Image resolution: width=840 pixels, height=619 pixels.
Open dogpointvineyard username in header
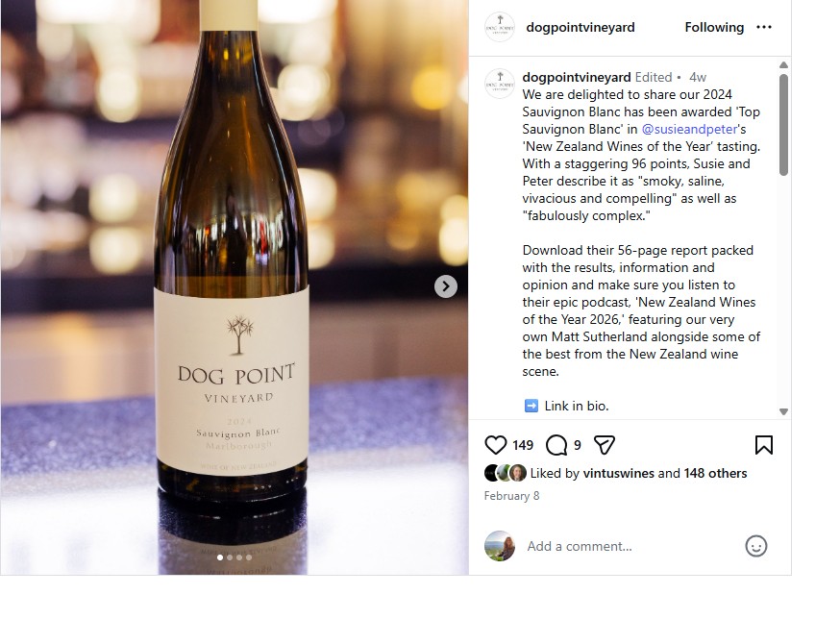[x=581, y=27]
